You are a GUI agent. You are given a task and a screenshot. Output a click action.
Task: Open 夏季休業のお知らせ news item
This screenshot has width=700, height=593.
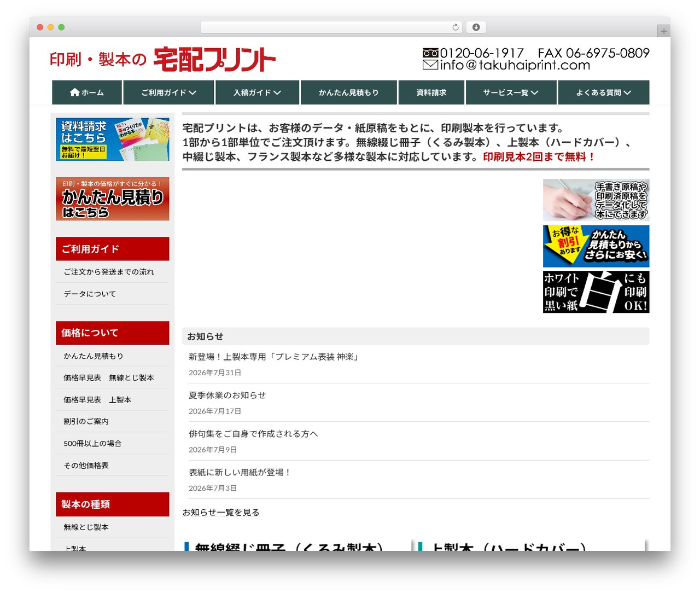[x=227, y=395]
